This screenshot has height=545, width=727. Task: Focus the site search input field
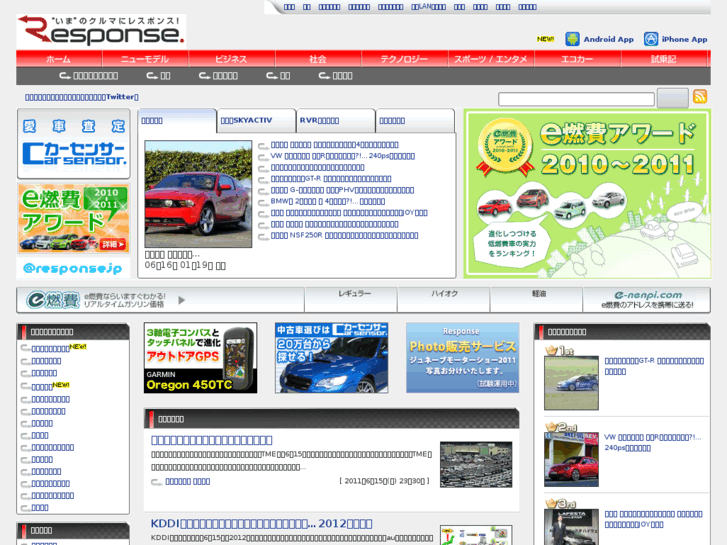click(x=576, y=99)
